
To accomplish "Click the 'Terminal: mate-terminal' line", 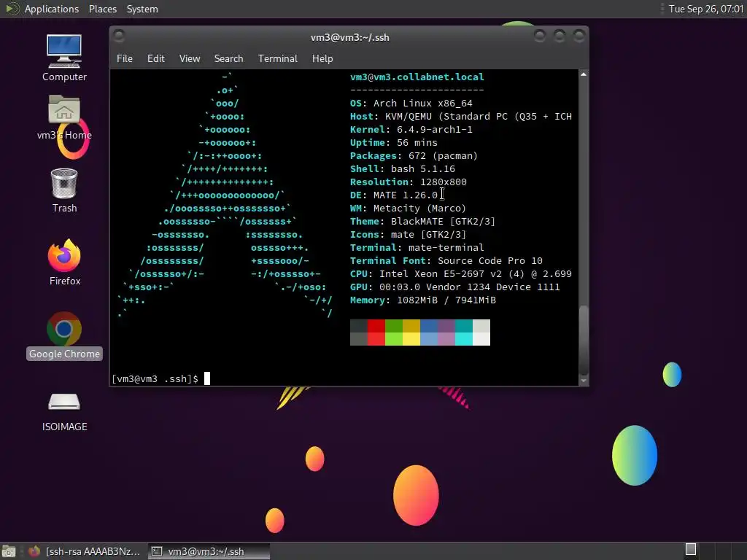I will pos(417,248).
